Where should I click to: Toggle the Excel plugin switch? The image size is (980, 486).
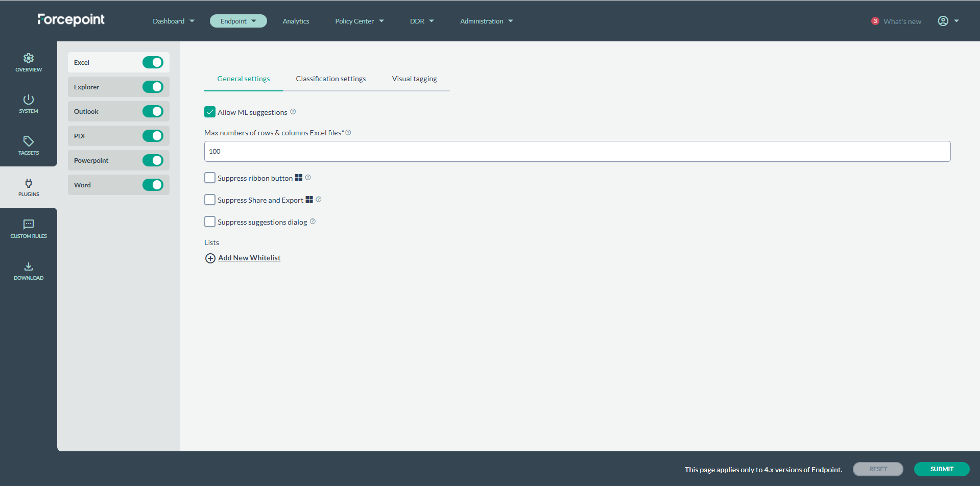tap(153, 62)
